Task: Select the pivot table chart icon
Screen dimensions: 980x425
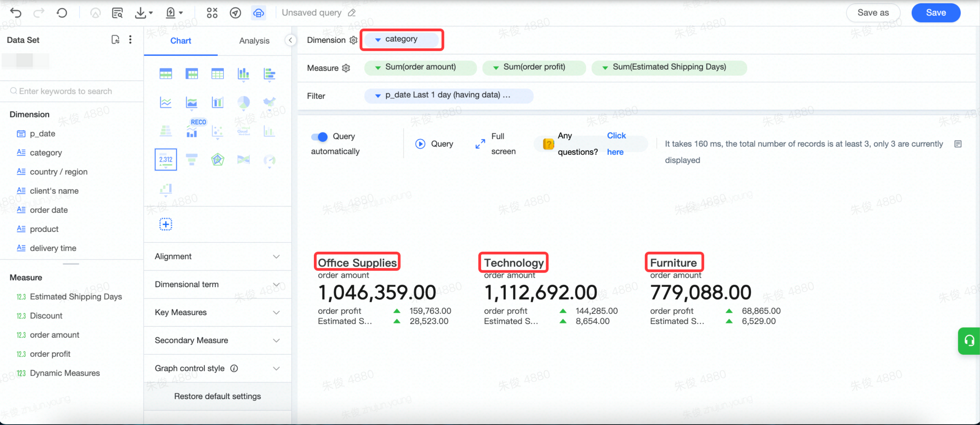Action: [x=191, y=74]
